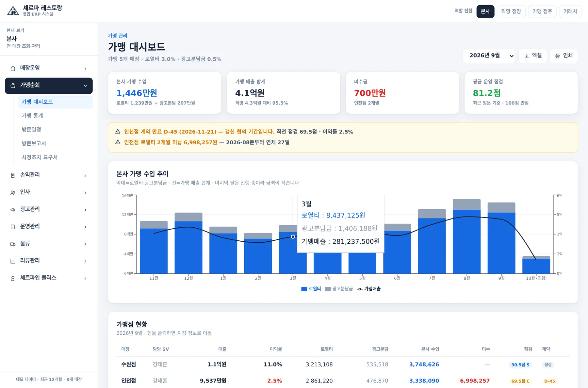Click the 물류 truck icon

tap(13, 244)
